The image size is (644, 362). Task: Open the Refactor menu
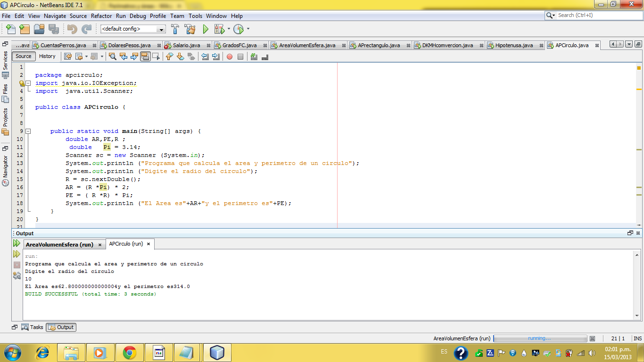pos(101,16)
